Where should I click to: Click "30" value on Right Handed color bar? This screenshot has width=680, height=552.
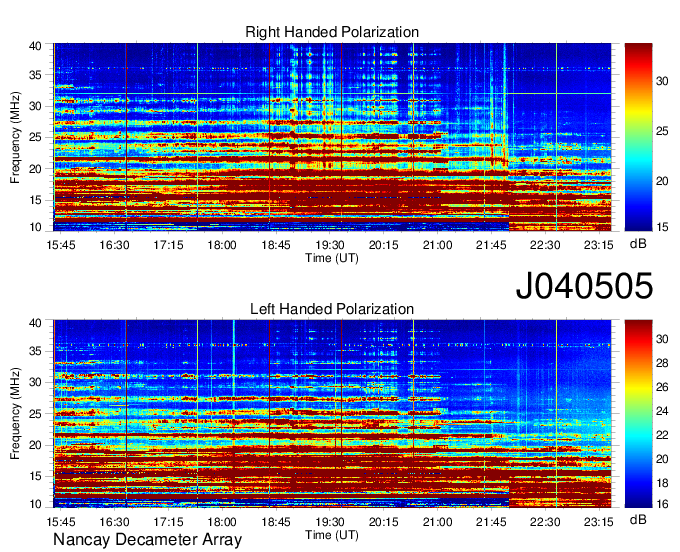(x=662, y=81)
